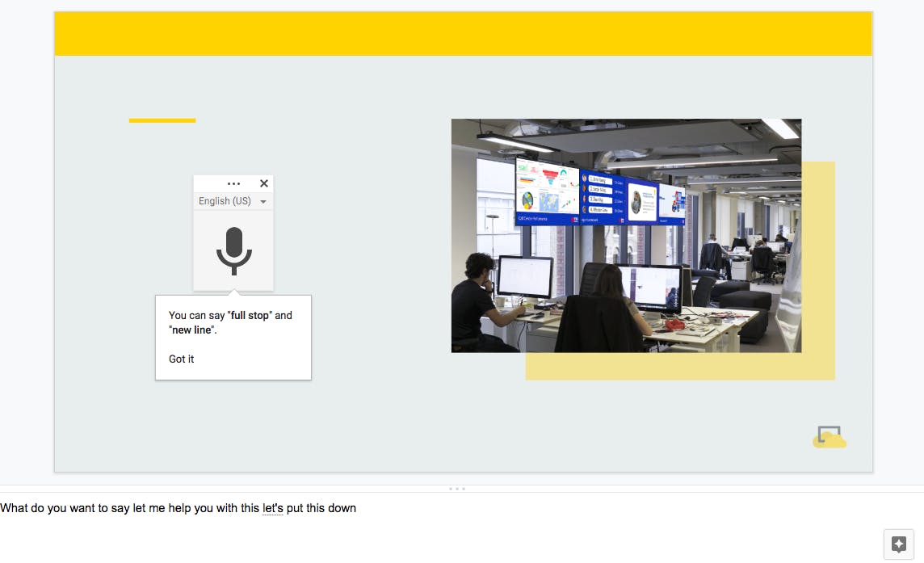Image resolution: width=924 pixels, height=563 pixels.
Task: Select the office photo on the slide
Action: (x=626, y=236)
